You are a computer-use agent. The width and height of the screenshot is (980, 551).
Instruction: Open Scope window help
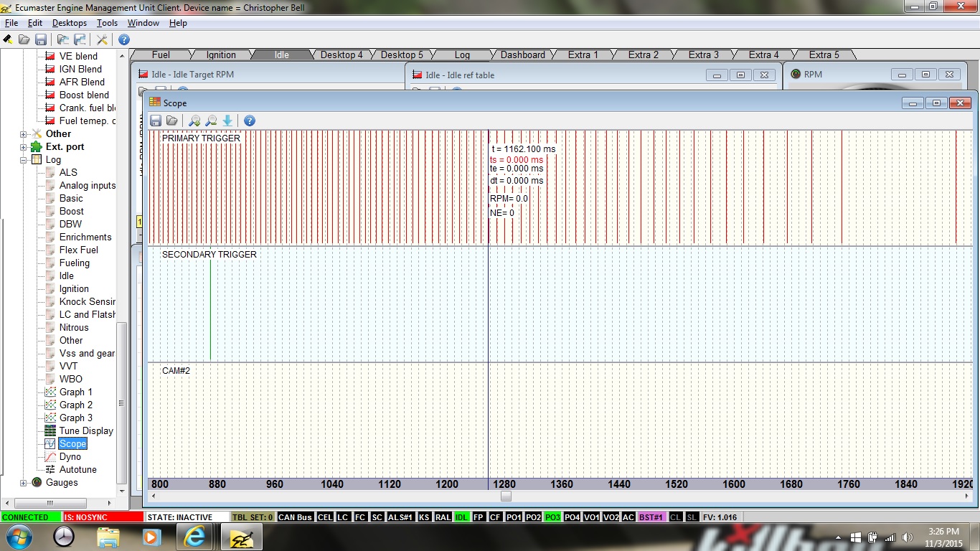coord(250,121)
